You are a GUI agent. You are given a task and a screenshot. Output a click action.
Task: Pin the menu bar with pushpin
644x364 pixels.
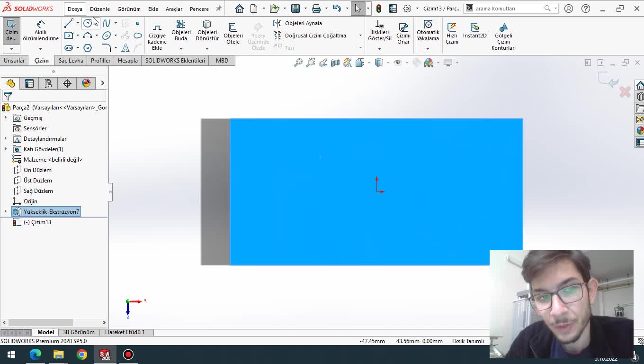218,9
